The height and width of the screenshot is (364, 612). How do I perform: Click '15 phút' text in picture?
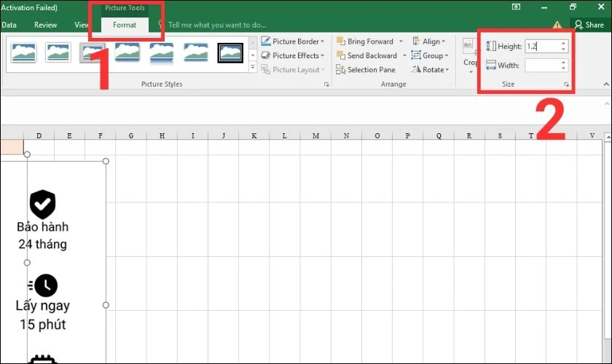[42, 325]
